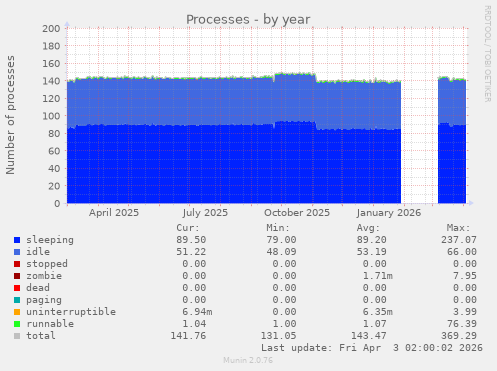Click zombie average value 1.71m
Screen dimensions: 497x371
[377, 276]
